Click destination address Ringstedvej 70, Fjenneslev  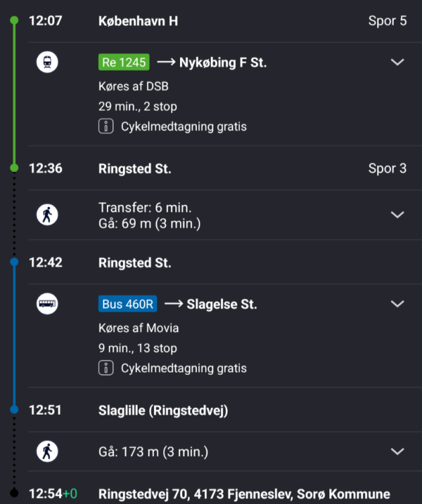pos(244,494)
